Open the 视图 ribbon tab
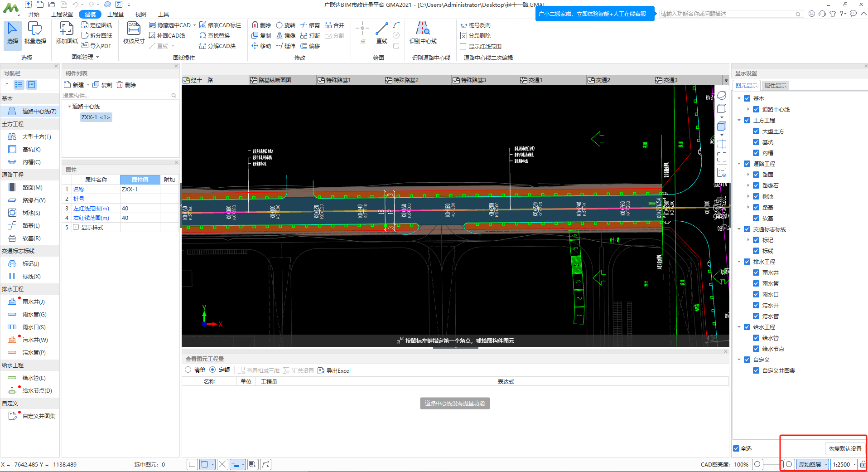The width and height of the screenshot is (868, 472). (141, 14)
